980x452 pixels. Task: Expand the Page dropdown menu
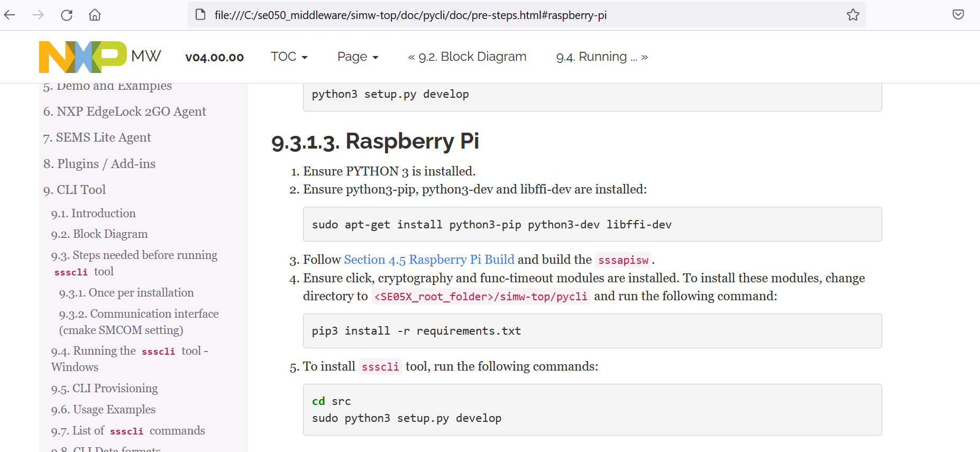point(358,57)
